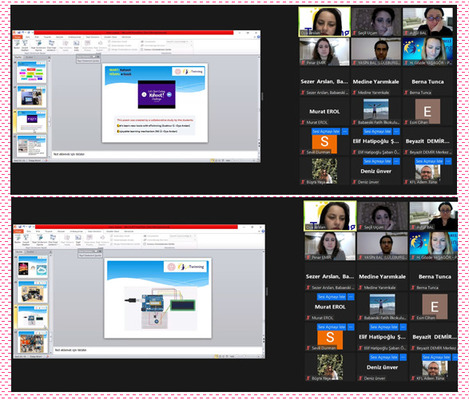The width and height of the screenshot is (469, 400).
Task: Switch to Animations tab in top PowerPoint window
Action: tap(75, 37)
